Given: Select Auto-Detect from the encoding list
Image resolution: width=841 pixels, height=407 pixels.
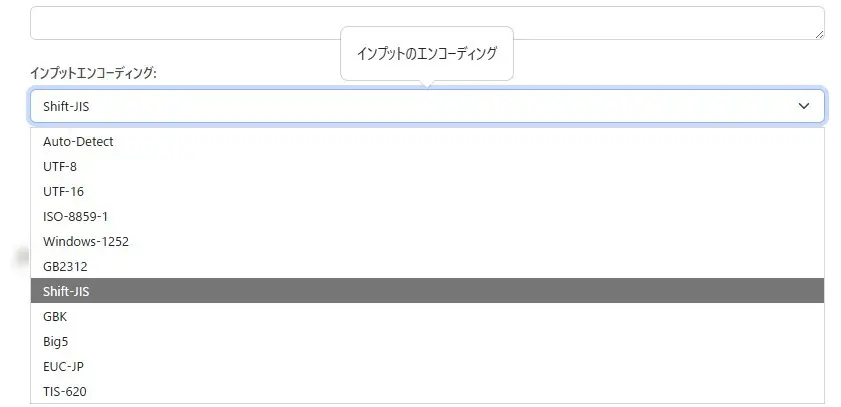Looking at the screenshot, I should click(78, 142).
